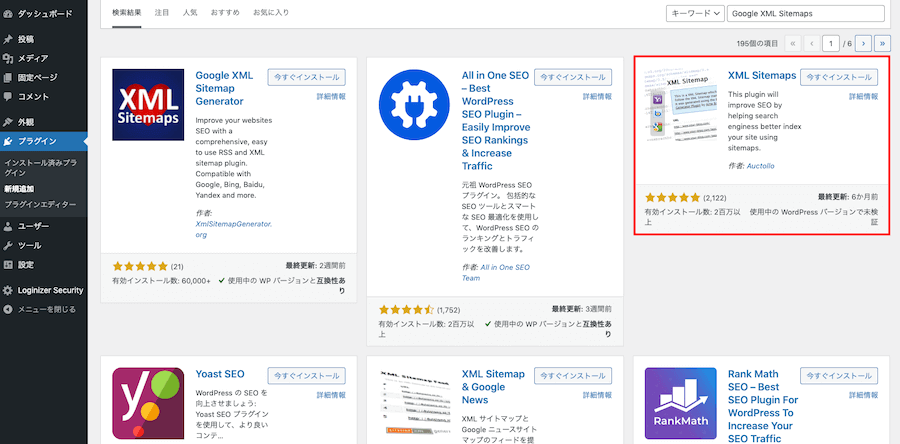
Task: Open author link XmlSitemapGenerator.org
Action: (x=234, y=229)
